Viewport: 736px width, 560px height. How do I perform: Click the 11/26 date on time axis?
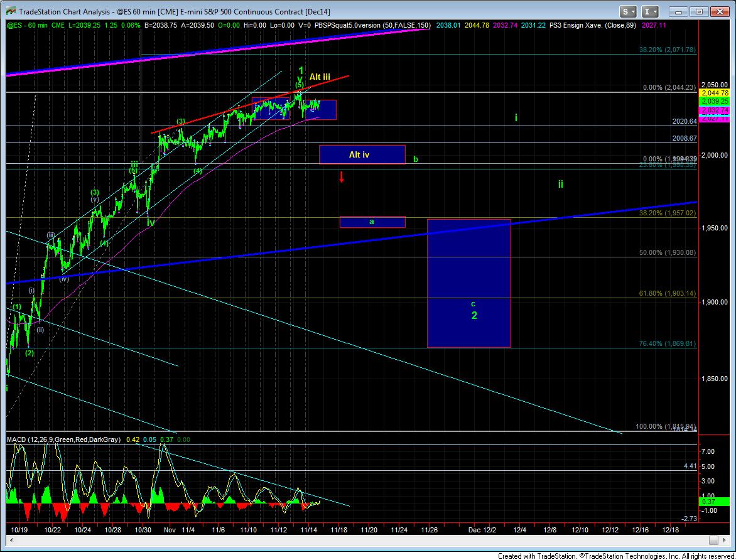point(430,530)
